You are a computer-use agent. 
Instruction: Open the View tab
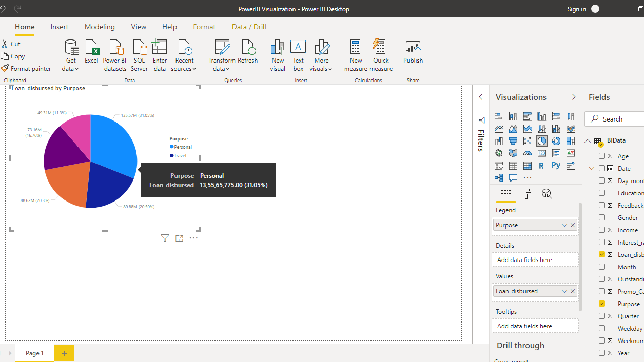coord(139,27)
